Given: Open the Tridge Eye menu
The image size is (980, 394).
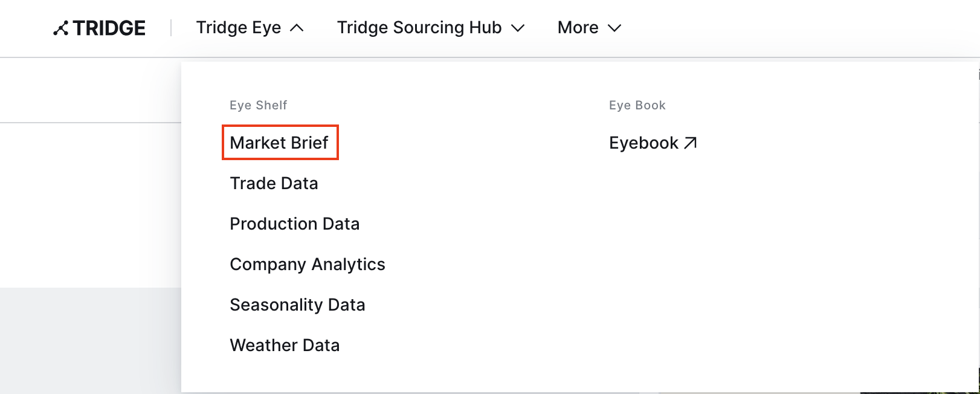Looking at the screenshot, I should [239, 28].
